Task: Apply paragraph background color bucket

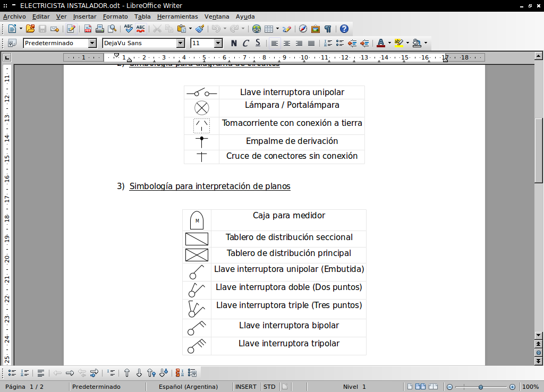Action: pyautogui.click(x=416, y=43)
